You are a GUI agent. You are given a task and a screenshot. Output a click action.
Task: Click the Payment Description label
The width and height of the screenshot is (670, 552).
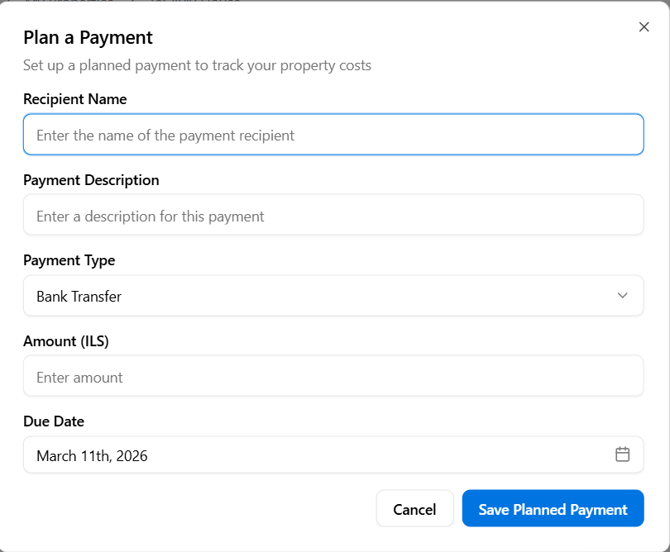click(x=91, y=180)
